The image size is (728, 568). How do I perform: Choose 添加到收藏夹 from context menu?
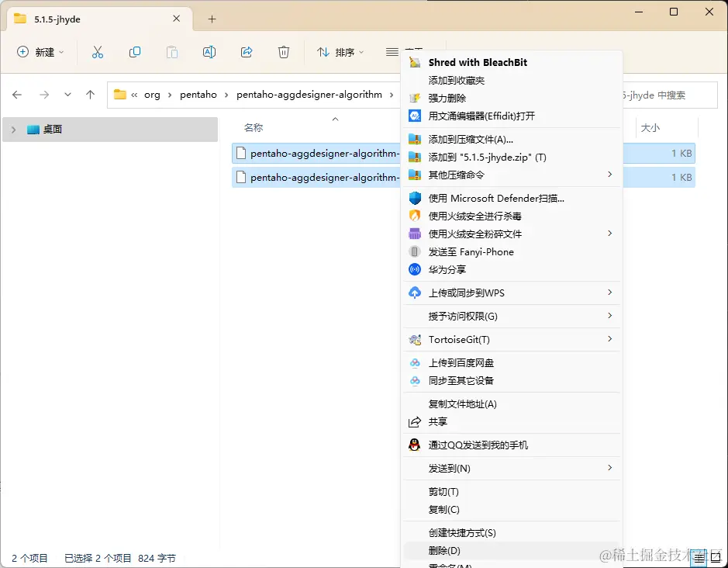[512, 81]
